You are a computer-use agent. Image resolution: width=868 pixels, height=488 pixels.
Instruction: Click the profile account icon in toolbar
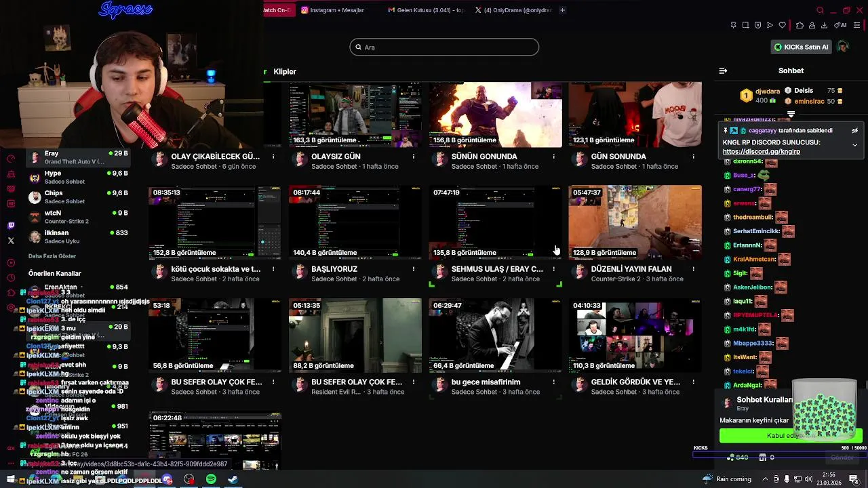pyautogui.click(x=812, y=25)
